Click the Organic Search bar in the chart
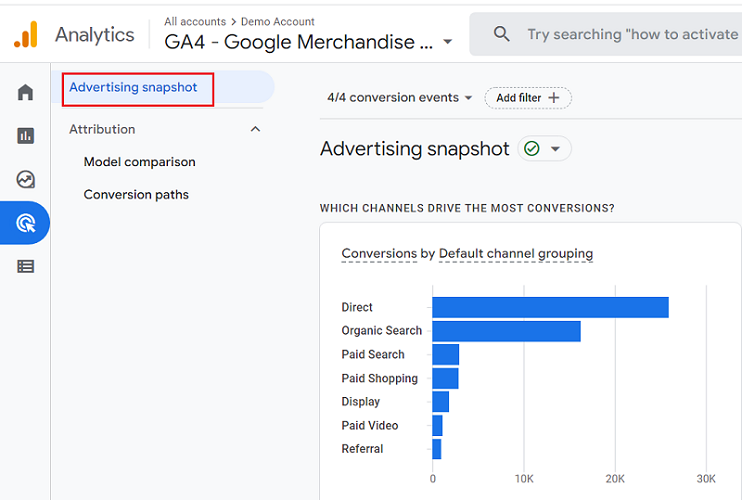 (x=506, y=331)
